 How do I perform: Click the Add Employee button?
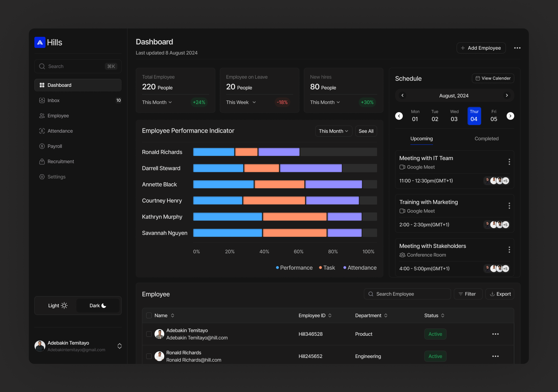pos(481,48)
